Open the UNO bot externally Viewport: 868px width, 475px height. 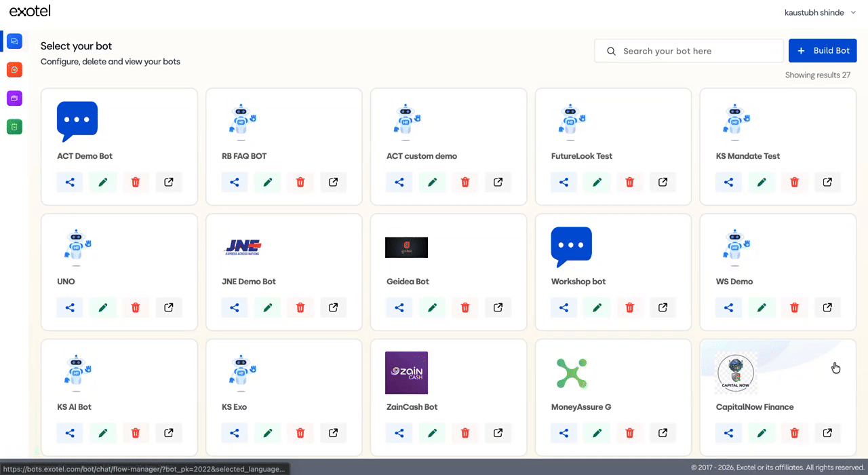(x=169, y=307)
